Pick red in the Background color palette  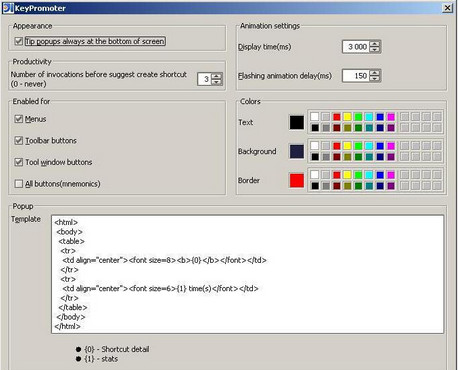[337, 146]
